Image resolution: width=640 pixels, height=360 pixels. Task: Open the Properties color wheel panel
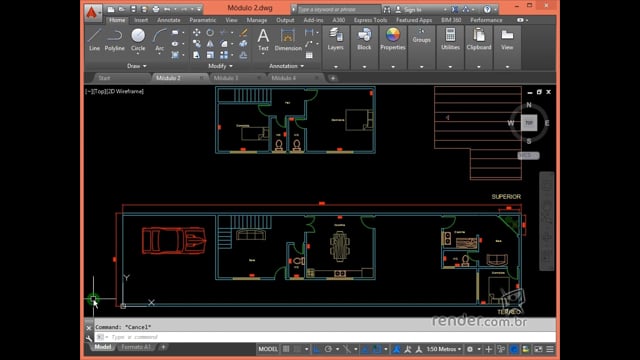(393, 39)
